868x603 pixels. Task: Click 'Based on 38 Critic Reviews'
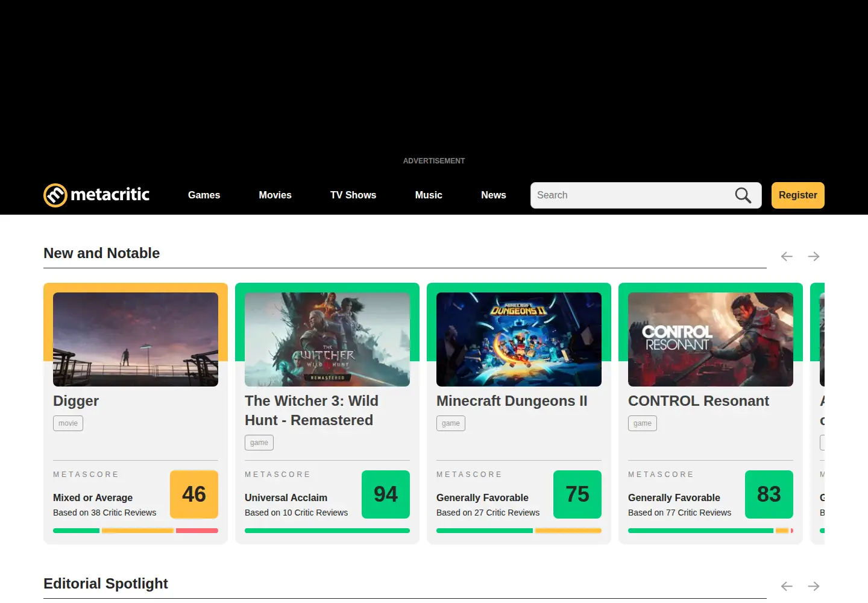(x=104, y=513)
